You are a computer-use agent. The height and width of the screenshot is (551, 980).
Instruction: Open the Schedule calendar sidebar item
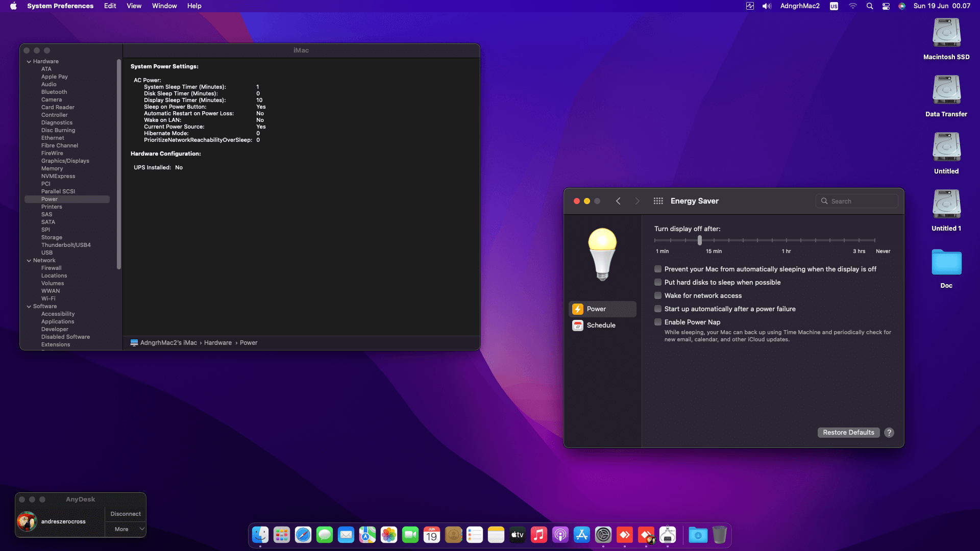coord(602,325)
